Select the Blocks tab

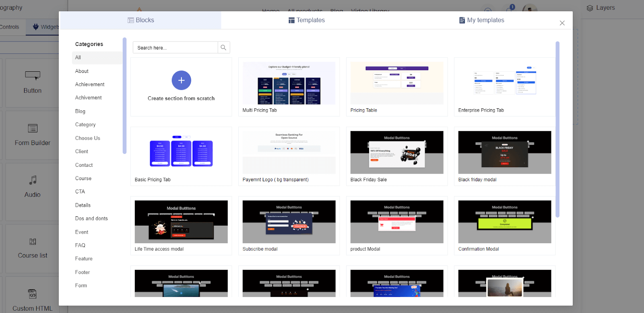(140, 20)
